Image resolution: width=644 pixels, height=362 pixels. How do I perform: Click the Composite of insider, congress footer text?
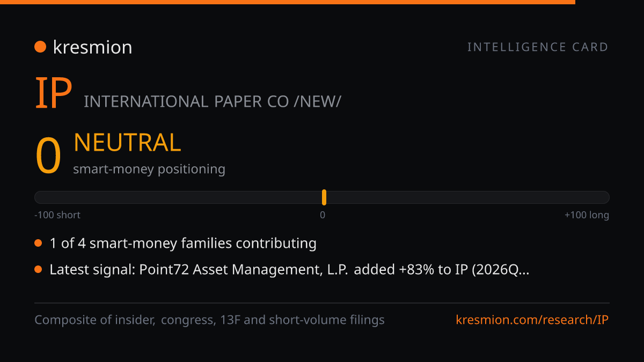tap(209, 320)
